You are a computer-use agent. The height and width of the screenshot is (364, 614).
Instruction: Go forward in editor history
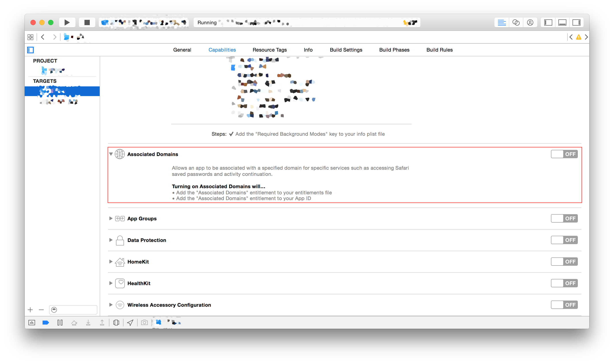tap(54, 37)
